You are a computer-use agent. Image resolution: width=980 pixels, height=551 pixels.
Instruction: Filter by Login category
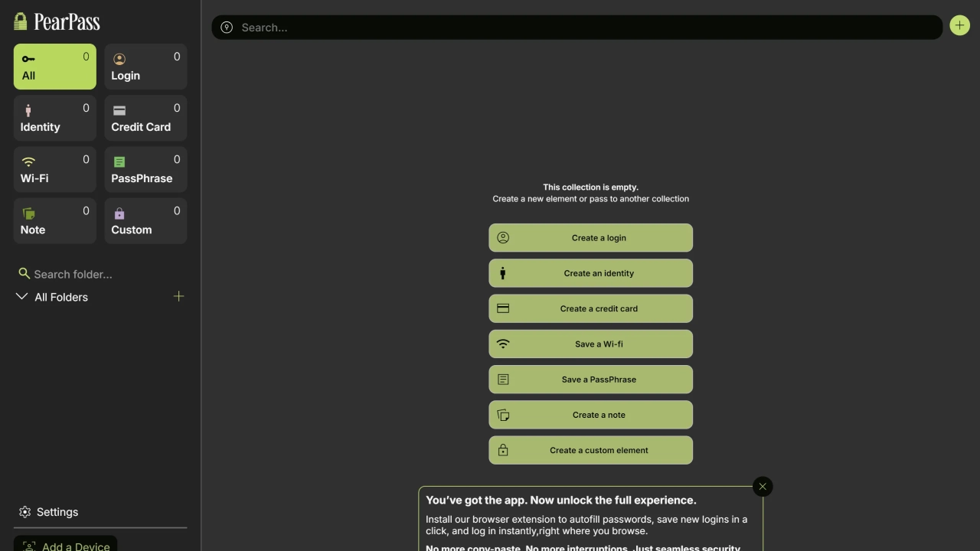pyautogui.click(x=145, y=67)
